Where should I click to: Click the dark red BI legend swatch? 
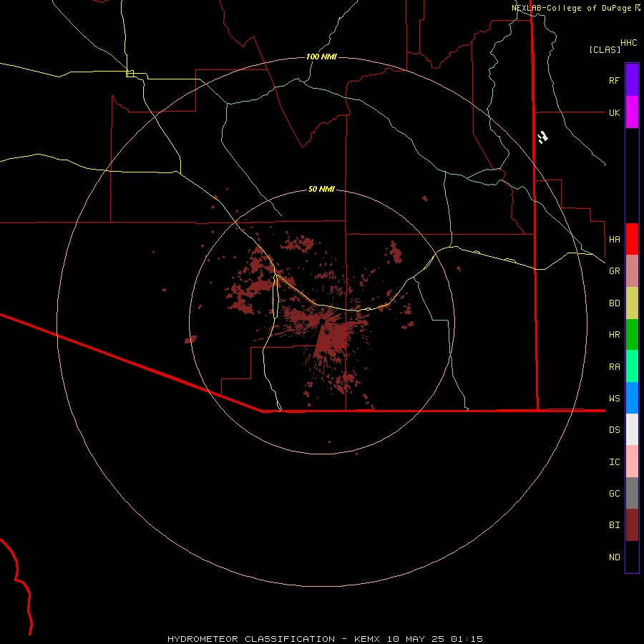tap(632, 525)
